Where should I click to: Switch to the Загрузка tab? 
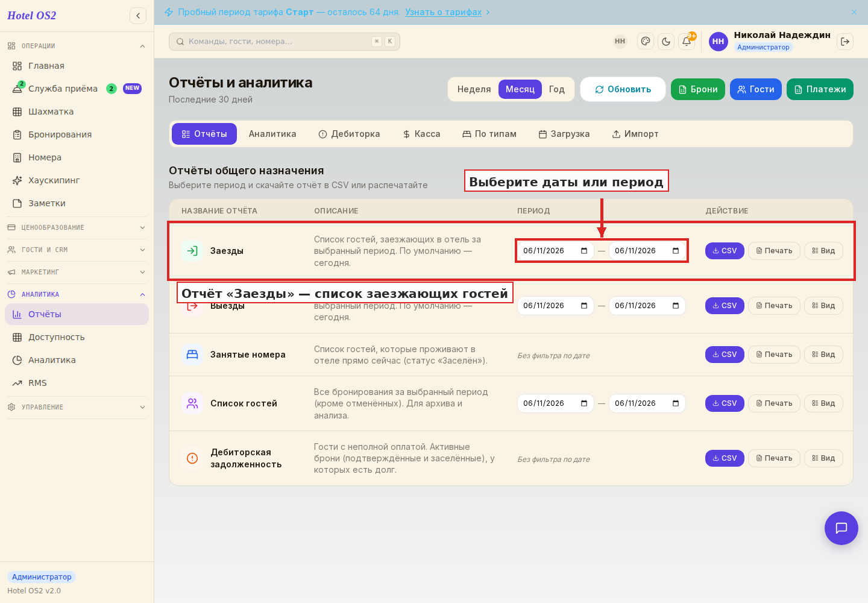click(564, 134)
